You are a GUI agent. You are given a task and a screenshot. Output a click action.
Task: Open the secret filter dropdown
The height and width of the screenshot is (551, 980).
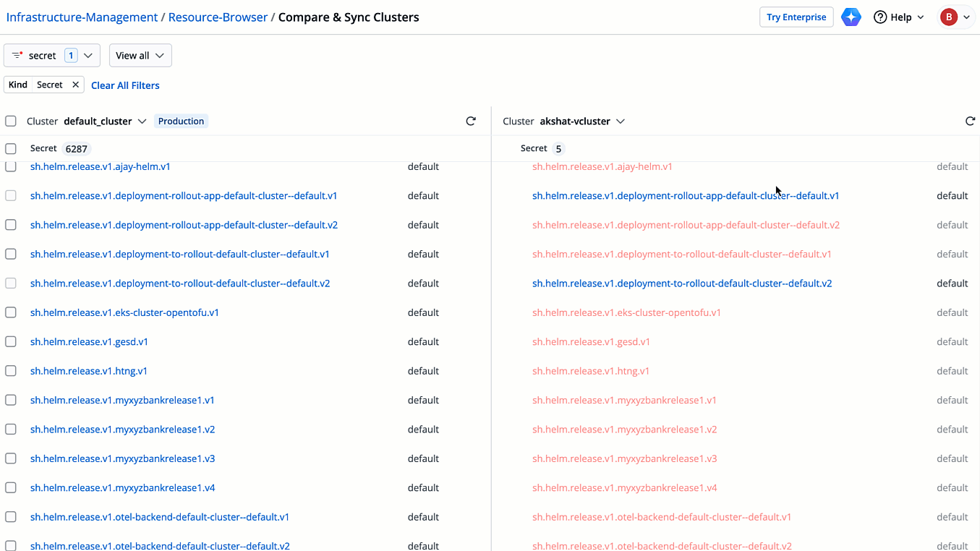(88, 56)
